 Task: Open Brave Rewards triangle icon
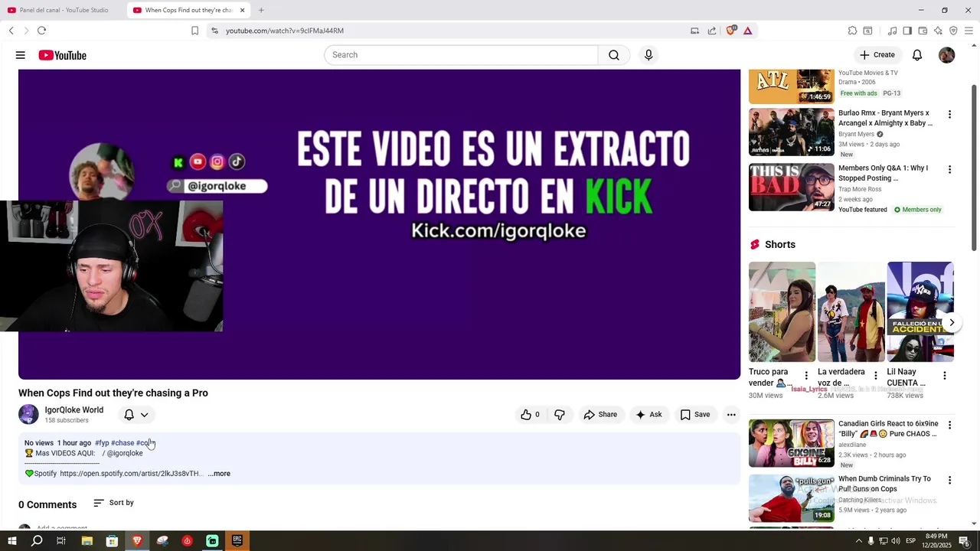(747, 31)
